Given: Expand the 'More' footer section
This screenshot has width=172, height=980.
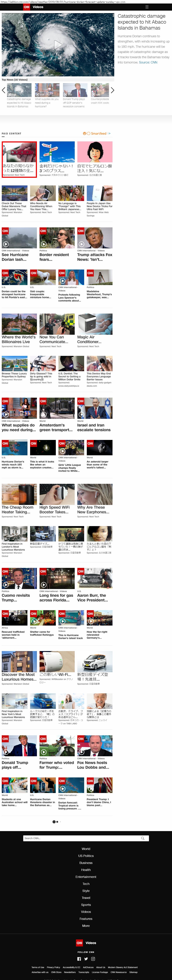Looking at the screenshot, I should pos(86,926).
